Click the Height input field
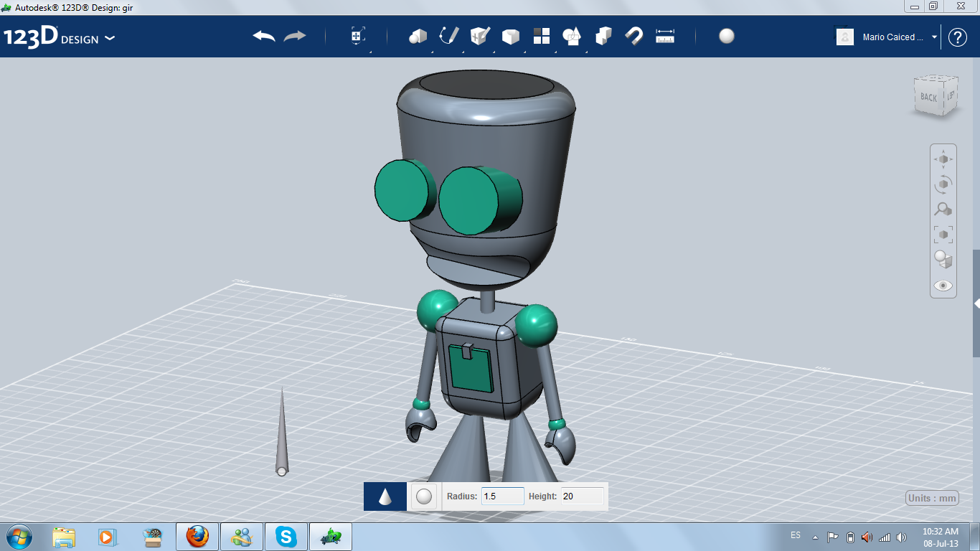This screenshot has width=980, height=551. tap(582, 496)
